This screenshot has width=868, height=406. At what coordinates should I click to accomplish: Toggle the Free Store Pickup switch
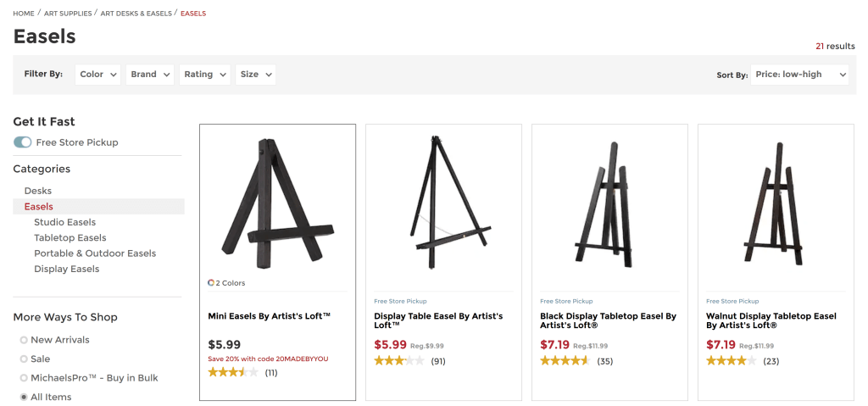(23, 142)
